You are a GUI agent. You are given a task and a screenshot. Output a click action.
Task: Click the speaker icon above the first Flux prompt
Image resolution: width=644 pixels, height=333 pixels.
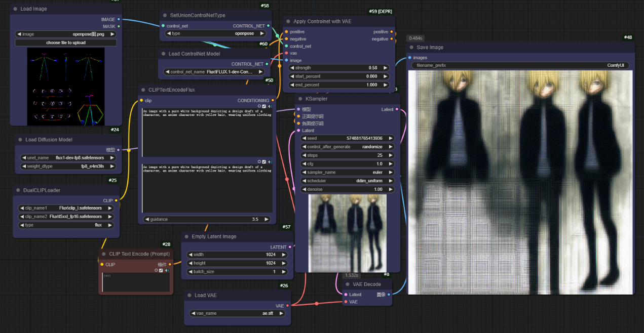(x=270, y=106)
